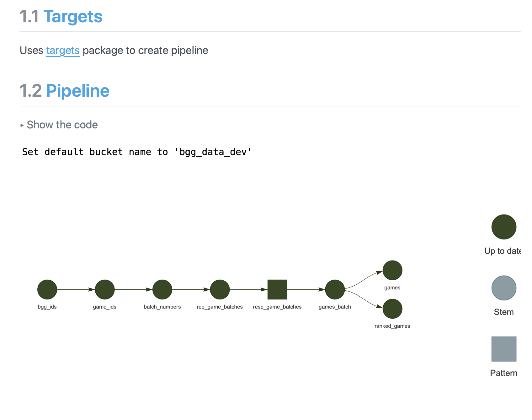Open the targets package link
Screen dimensions: 532x420
click(63, 50)
